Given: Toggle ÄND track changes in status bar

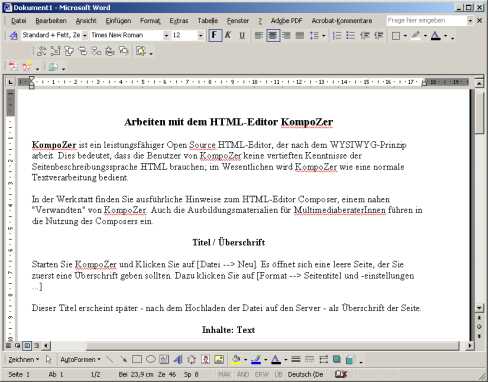Looking at the screenshot, I should (243, 374).
